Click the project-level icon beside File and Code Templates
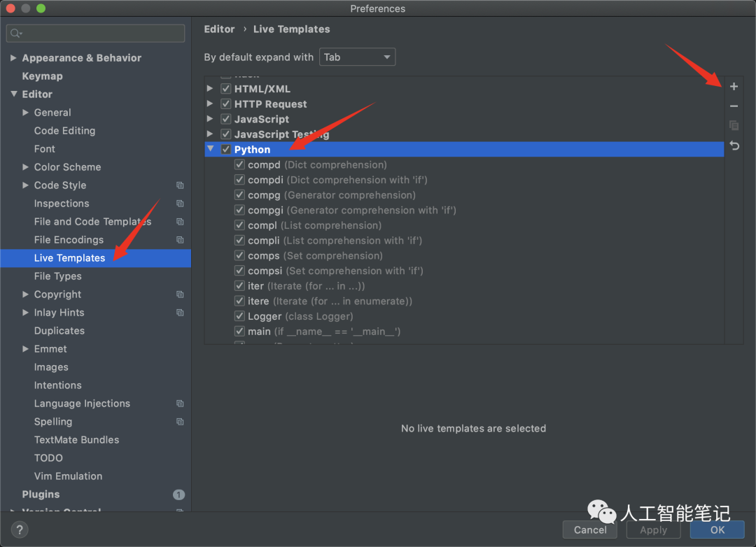The width and height of the screenshot is (756, 547). click(180, 222)
